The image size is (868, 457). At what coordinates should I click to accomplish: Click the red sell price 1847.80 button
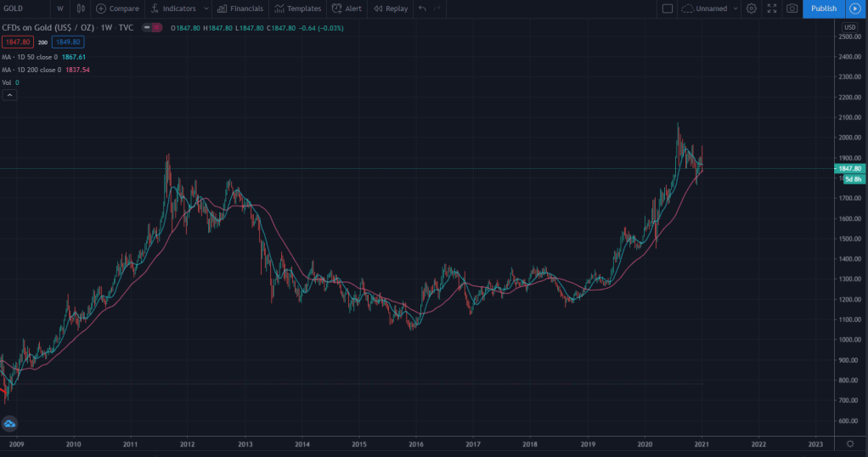pyautogui.click(x=17, y=42)
